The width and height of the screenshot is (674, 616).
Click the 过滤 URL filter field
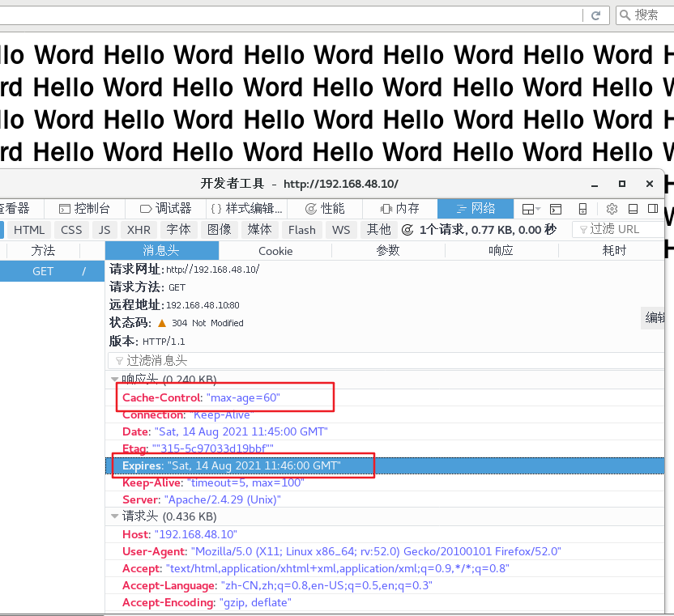tap(619, 229)
